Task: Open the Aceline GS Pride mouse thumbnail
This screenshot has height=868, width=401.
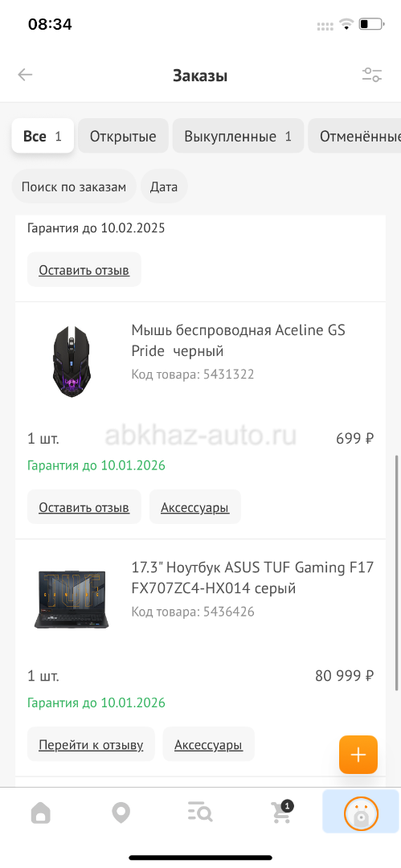Action: [71, 360]
